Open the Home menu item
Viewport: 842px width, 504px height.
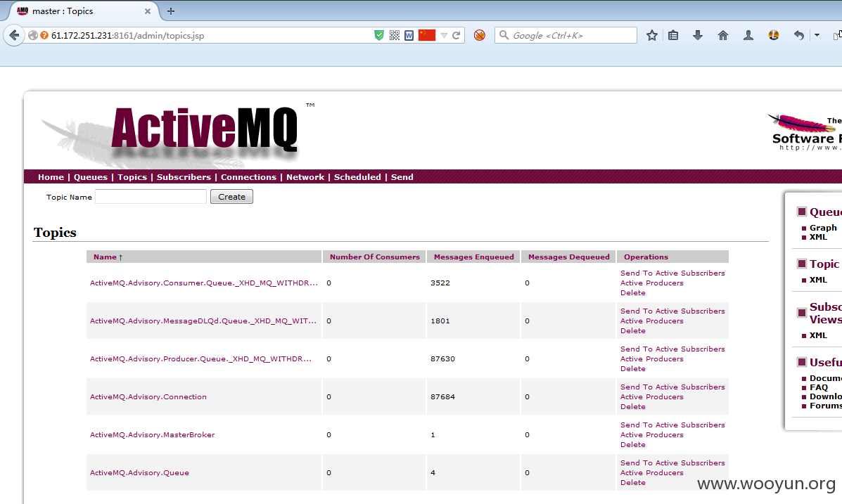click(51, 177)
